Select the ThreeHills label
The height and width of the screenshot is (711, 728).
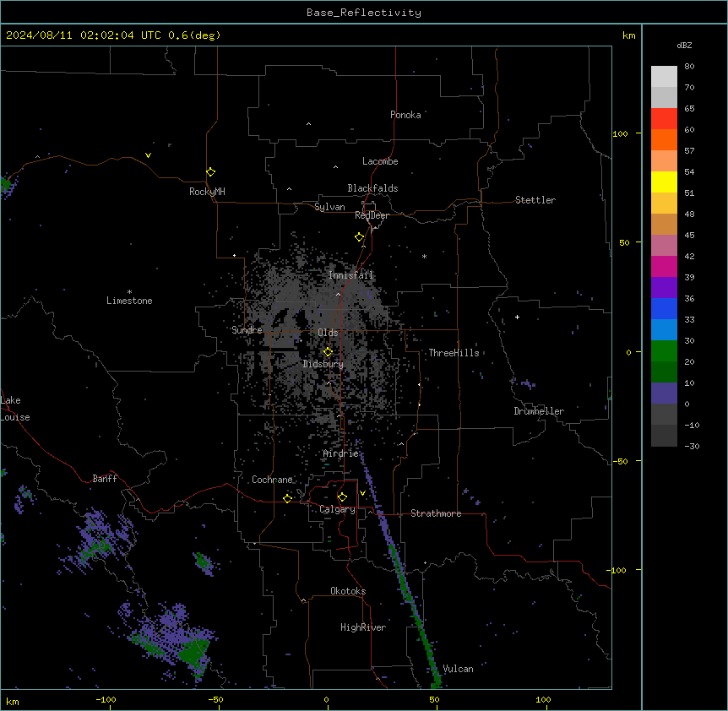pos(454,353)
